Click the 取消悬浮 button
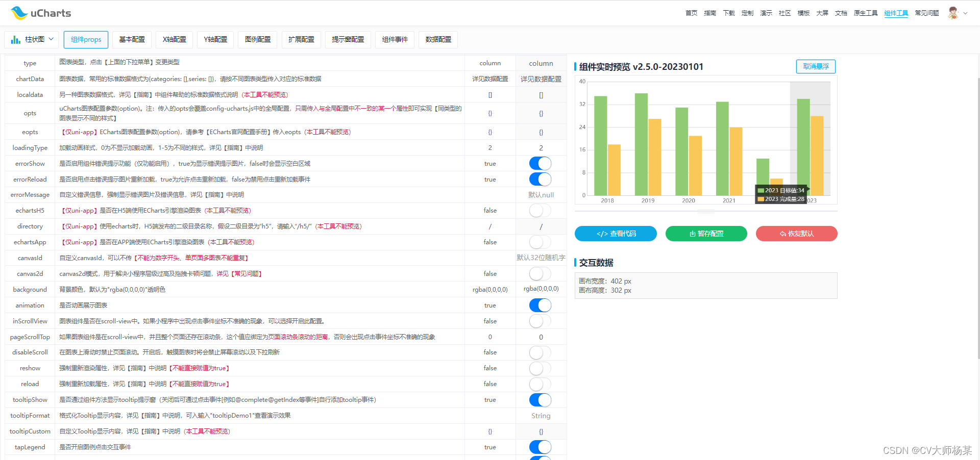This screenshot has height=460, width=980. pos(815,66)
